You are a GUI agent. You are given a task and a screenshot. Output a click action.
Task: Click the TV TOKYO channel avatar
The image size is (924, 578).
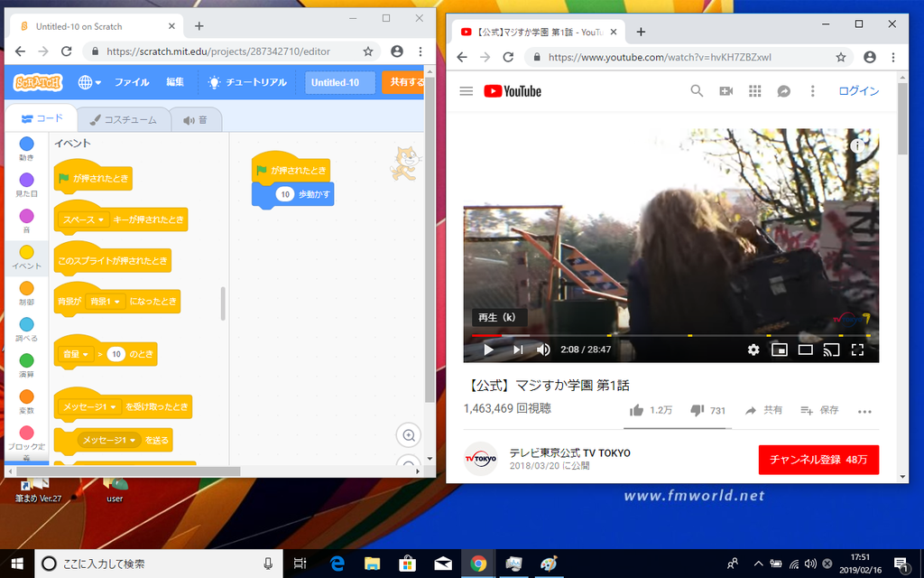coord(481,458)
